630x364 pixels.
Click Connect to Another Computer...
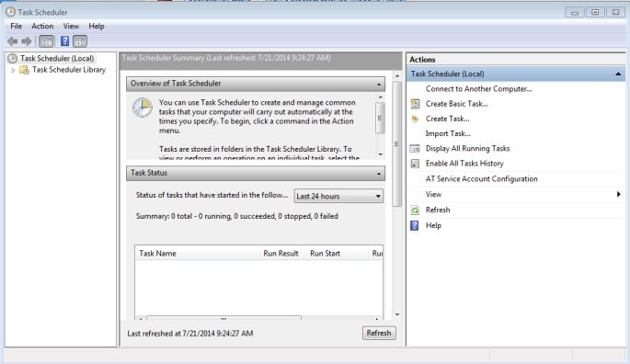pos(478,89)
